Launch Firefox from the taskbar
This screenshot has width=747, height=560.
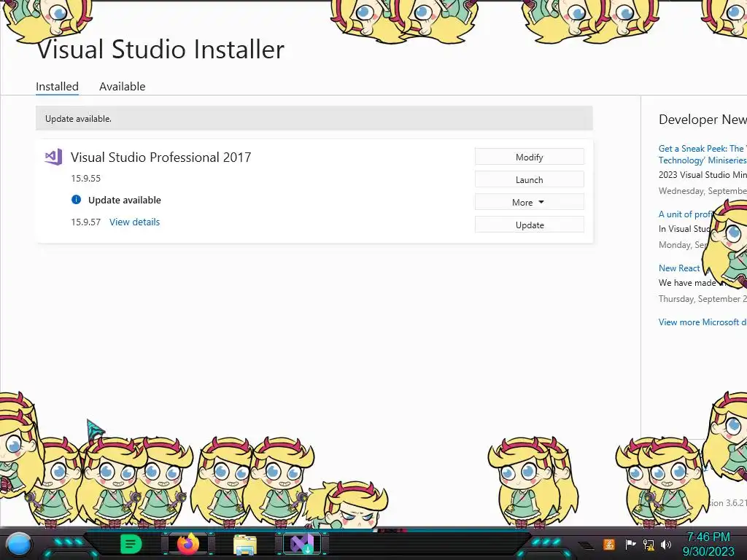point(187,544)
